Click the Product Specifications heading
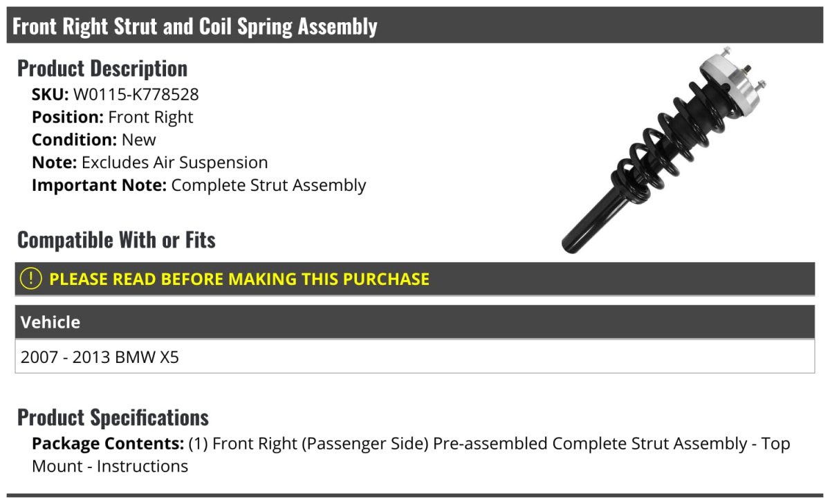 (x=113, y=418)
